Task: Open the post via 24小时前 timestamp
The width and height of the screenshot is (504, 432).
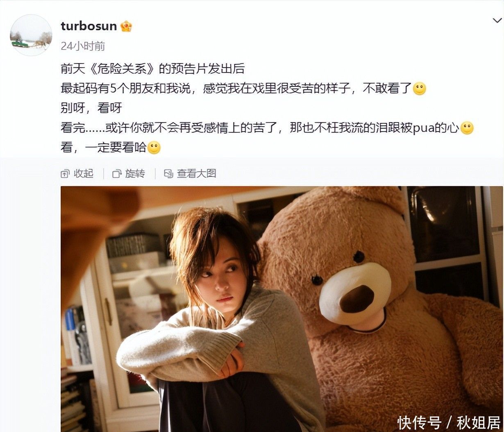Action: tap(83, 46)
